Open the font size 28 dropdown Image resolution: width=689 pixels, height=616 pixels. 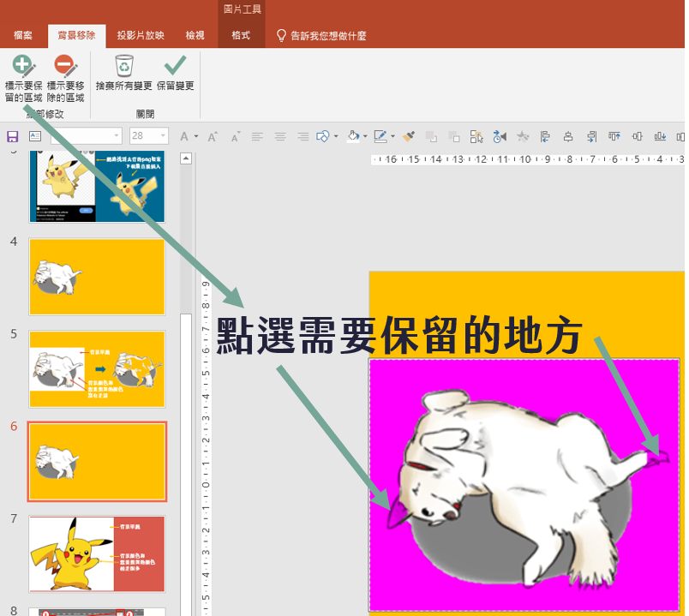click(163, 136)
